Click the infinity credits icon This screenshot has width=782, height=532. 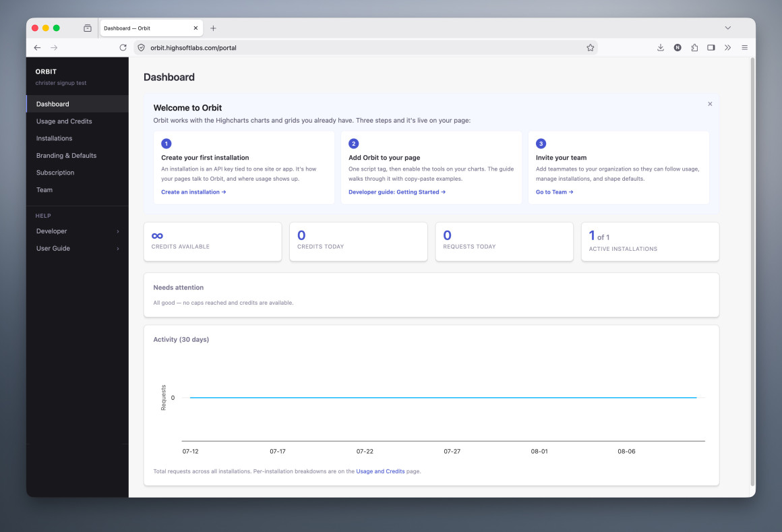[x=157, y=236]
